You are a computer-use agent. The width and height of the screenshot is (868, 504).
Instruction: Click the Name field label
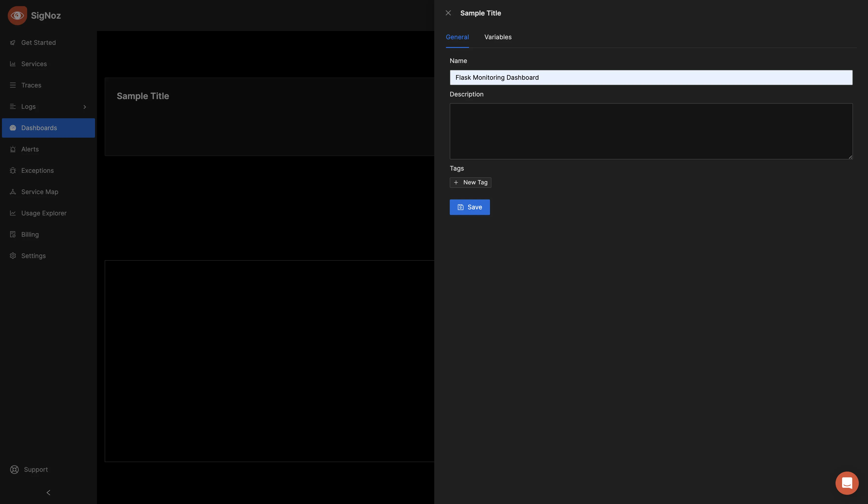pos(458,61)
